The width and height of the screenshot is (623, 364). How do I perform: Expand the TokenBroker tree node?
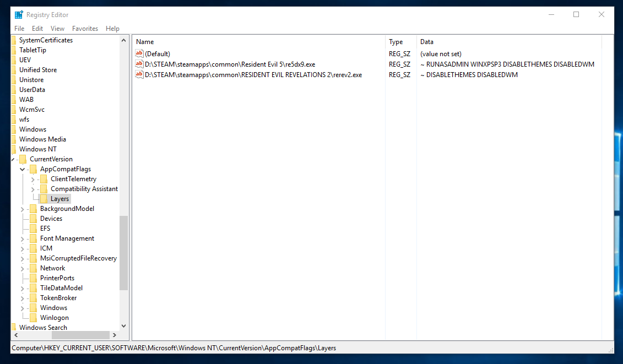tap(22, 298)
